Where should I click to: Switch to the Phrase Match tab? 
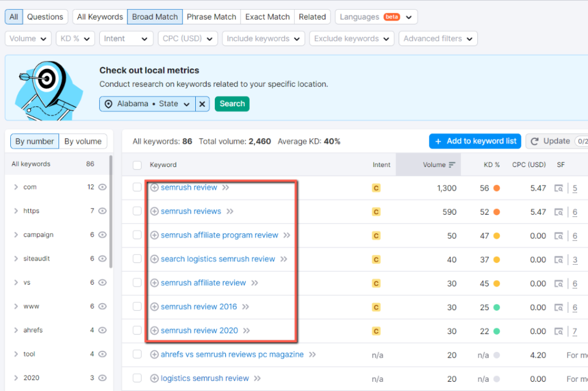click(211, 17)
